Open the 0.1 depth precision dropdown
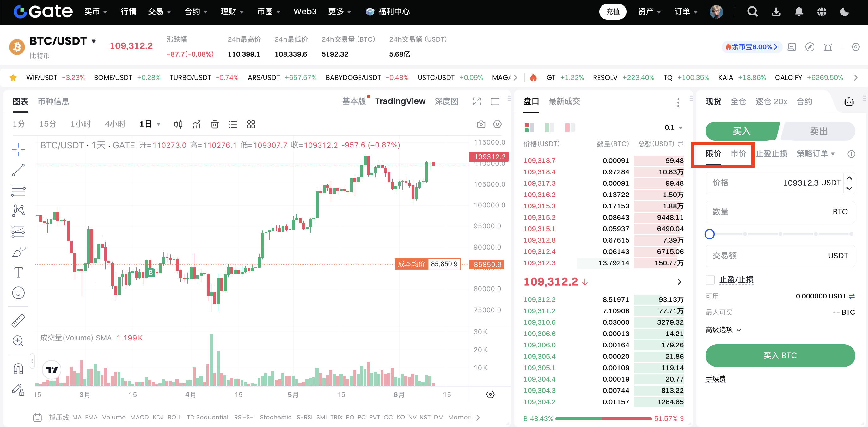This screenshot has height=427, width=868. click(673, 128)
